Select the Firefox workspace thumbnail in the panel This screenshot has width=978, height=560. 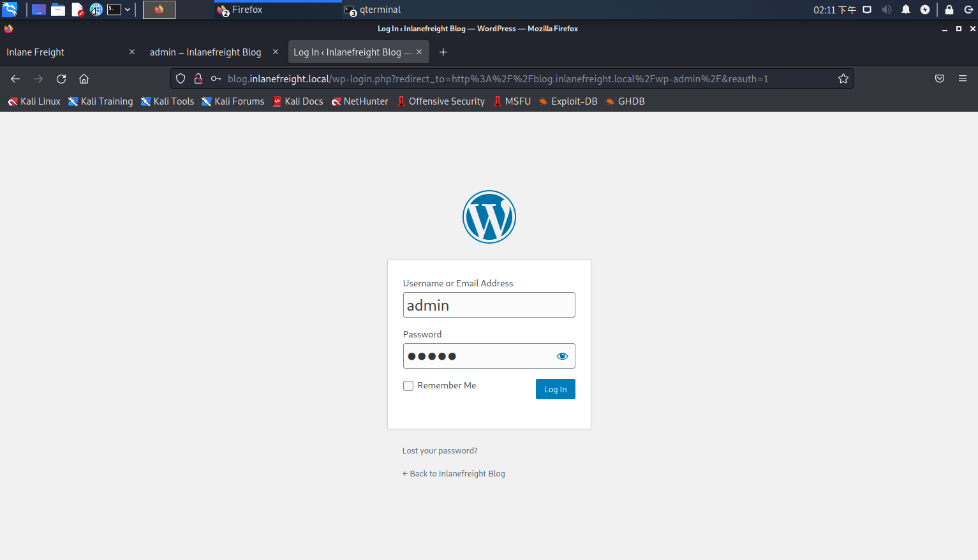(159, 10)
